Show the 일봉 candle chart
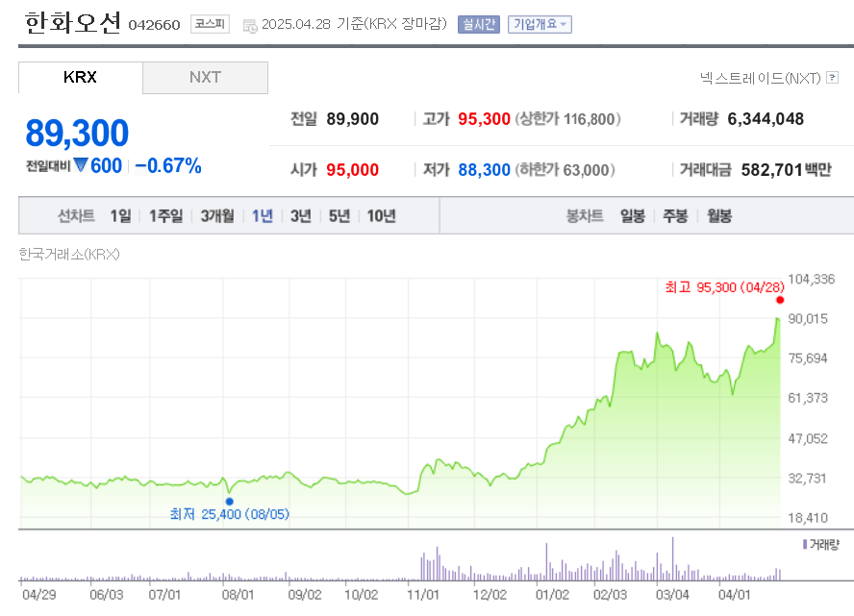This screenshot has height=616, width=854. tap(633, 216)
